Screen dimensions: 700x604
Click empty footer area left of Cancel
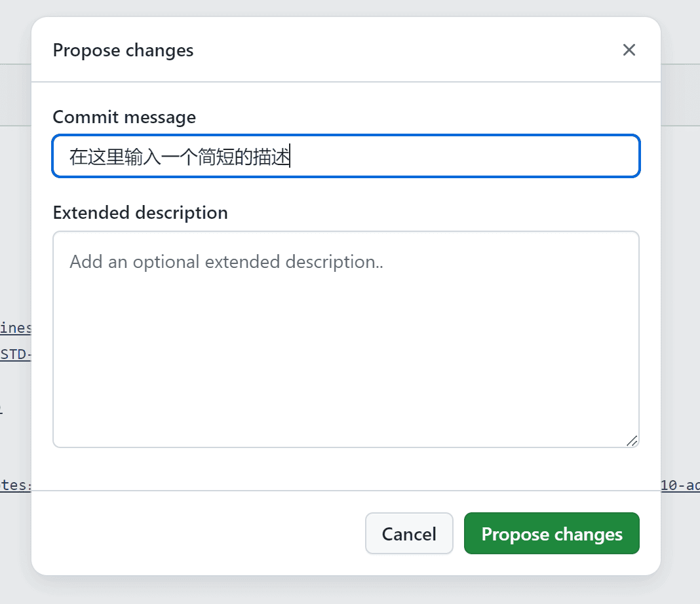[197, 533]
